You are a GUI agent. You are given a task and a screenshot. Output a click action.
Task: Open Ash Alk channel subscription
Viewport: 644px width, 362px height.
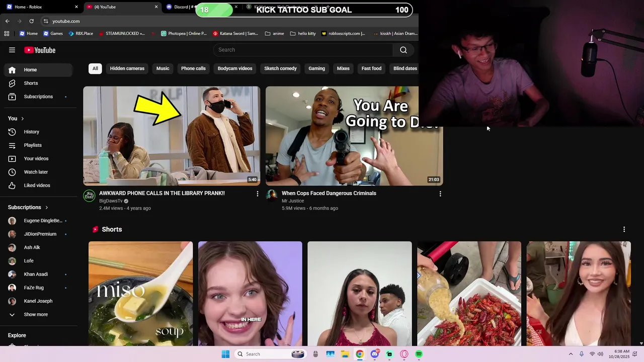(x=38, y=247)
